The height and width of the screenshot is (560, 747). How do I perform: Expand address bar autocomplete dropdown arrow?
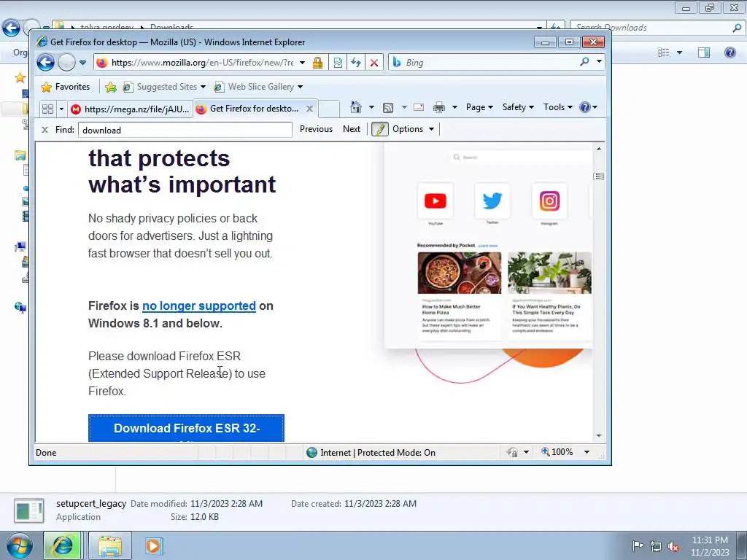click(x=302, y=63)
